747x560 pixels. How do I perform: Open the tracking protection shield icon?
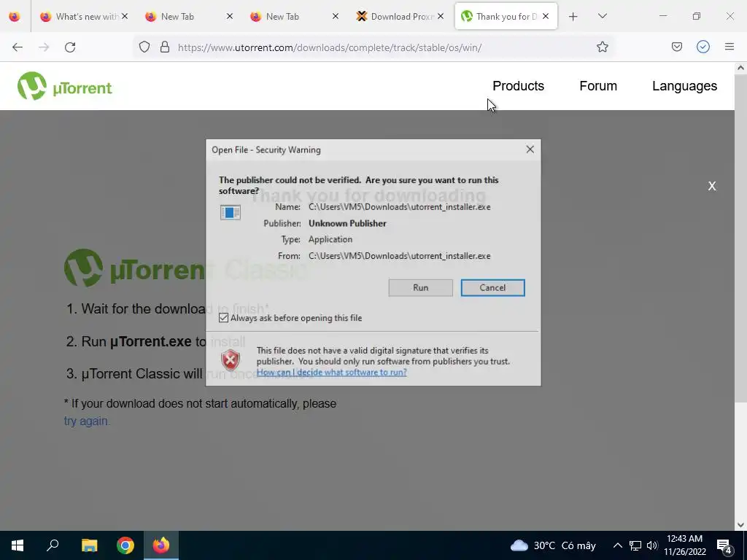pyautogui.click(x=144, y=47)
